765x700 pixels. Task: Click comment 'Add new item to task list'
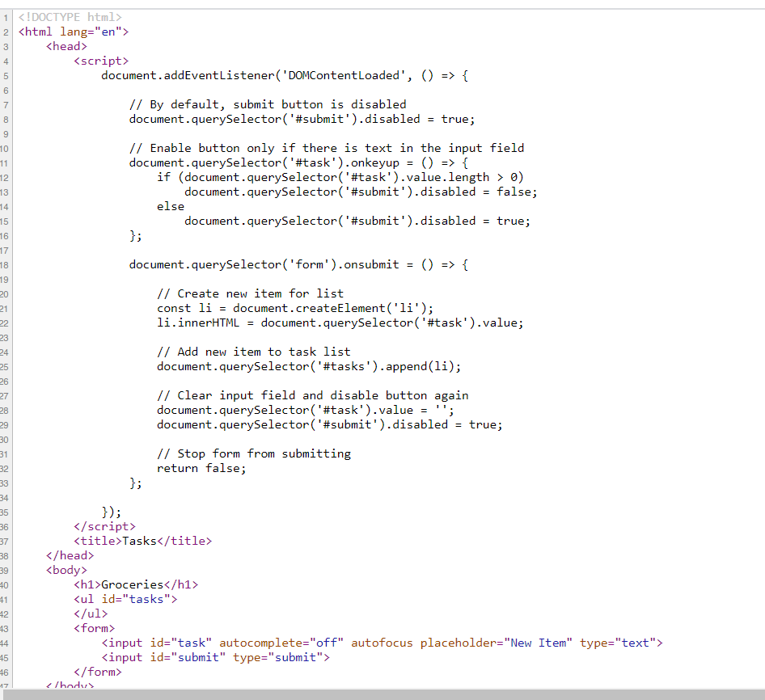(x=254, y=352)
